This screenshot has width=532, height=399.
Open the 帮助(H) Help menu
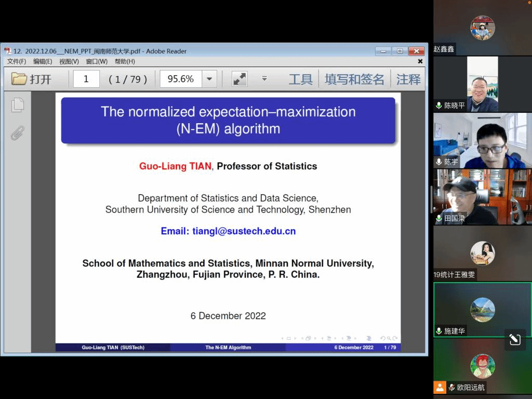click(125, 61)
